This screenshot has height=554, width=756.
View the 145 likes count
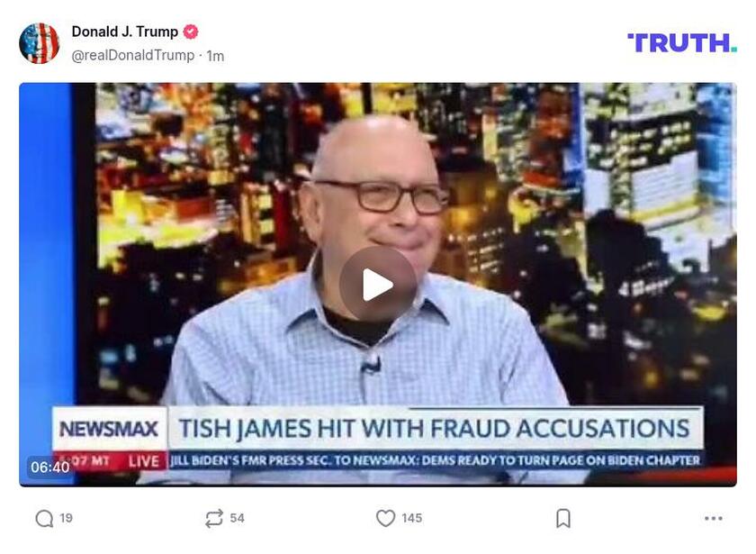pos(412,518)
